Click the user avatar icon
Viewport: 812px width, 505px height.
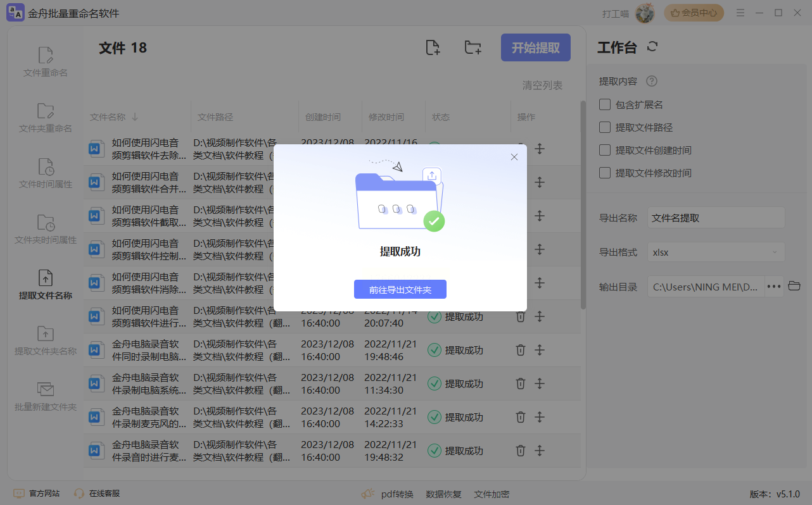pos(645,13)
